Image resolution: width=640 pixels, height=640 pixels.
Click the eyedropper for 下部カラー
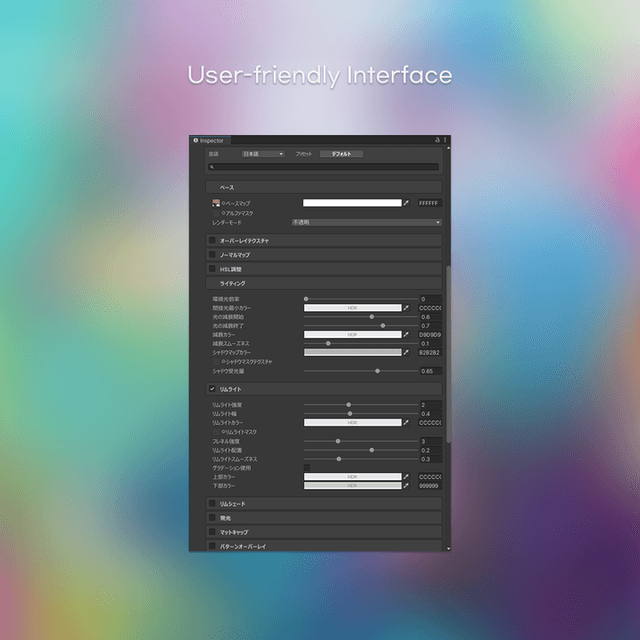407,486
